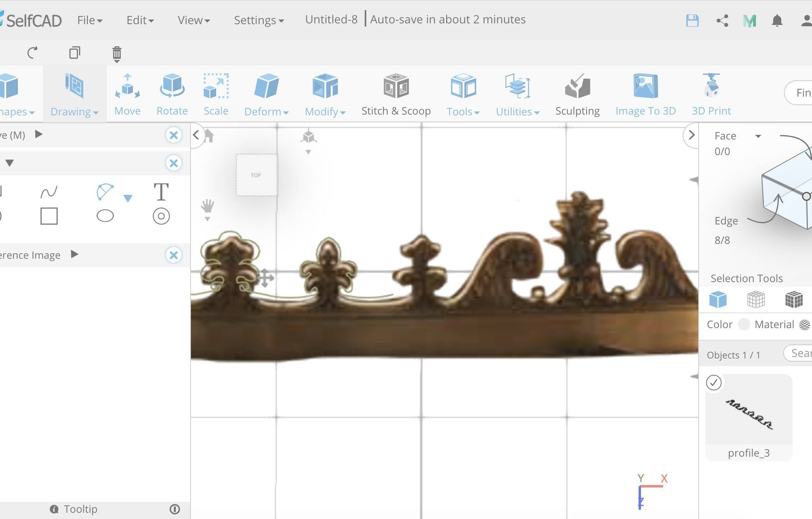Screen dimensions: 812x519
Task: Select the Rectangle drawing tool
Action: coord(48,215)
